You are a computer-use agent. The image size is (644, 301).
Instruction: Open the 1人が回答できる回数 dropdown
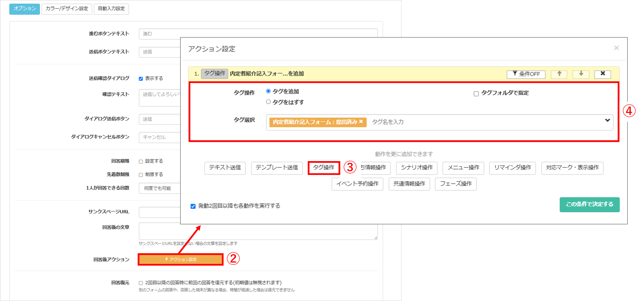tap(160, 188)
